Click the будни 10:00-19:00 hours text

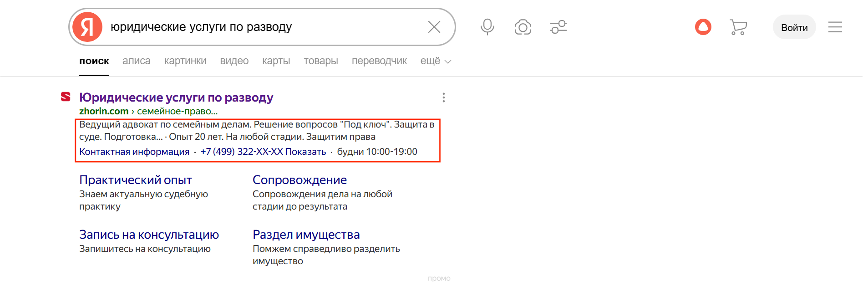[377, 152]
